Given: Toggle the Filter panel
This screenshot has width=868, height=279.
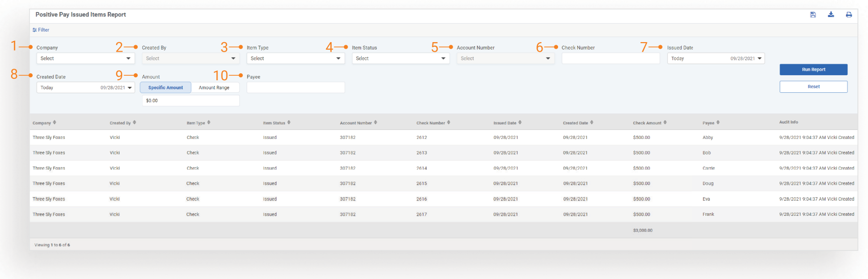Looking at the screenshot, I should pos(41,30).
